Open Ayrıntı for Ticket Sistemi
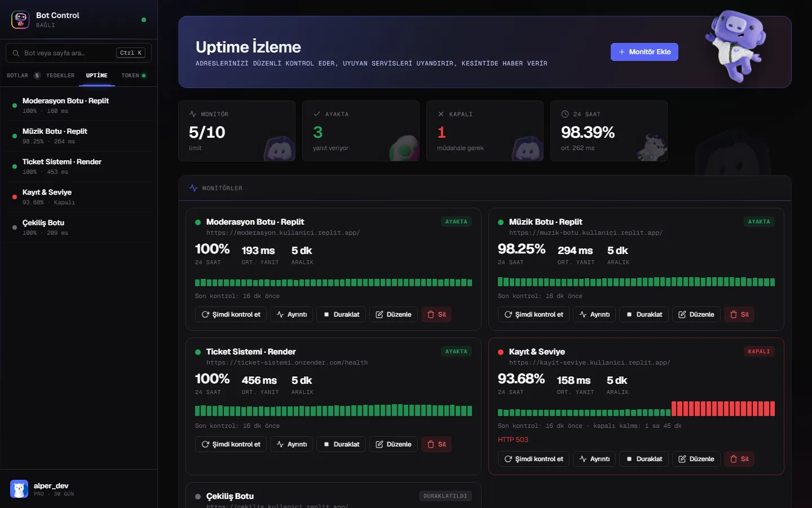This screenshot has height=508, width=812. point(292,444)
